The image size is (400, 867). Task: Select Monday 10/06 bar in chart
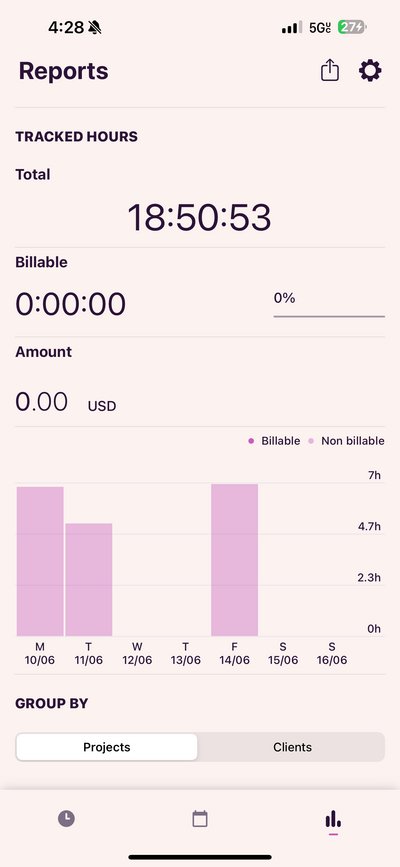[40, 561]
